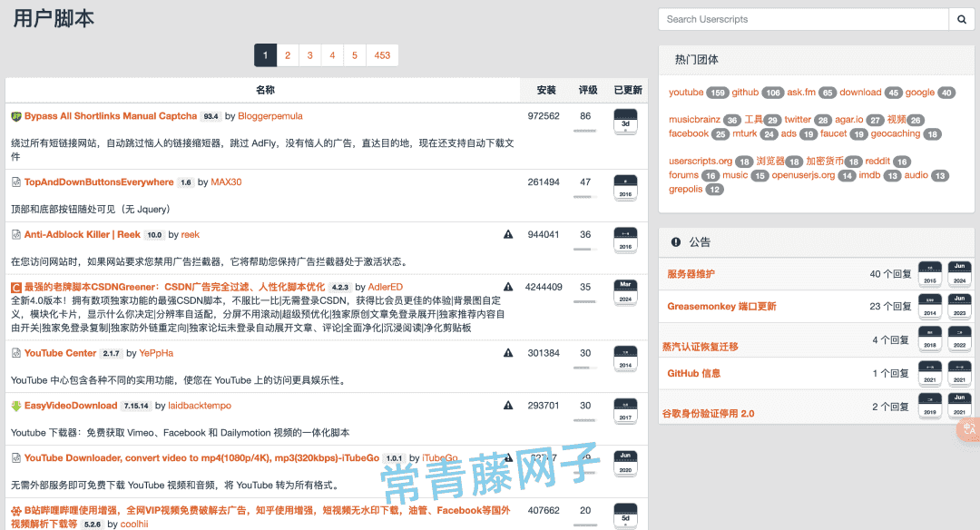Click the TopAndDownButtonsEverywhere script icon
Viewport: 980px width, 530px height.
coord(16,182)
